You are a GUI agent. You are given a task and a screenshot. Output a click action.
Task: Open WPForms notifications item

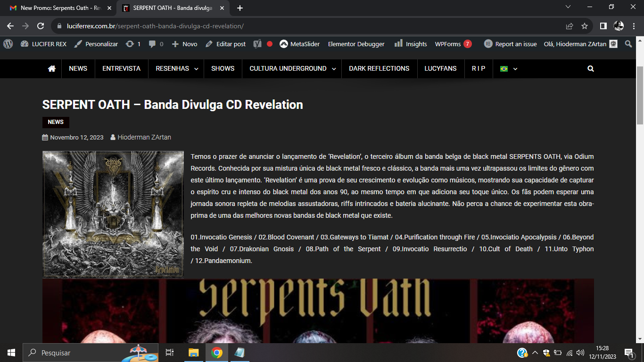[453, 44]
